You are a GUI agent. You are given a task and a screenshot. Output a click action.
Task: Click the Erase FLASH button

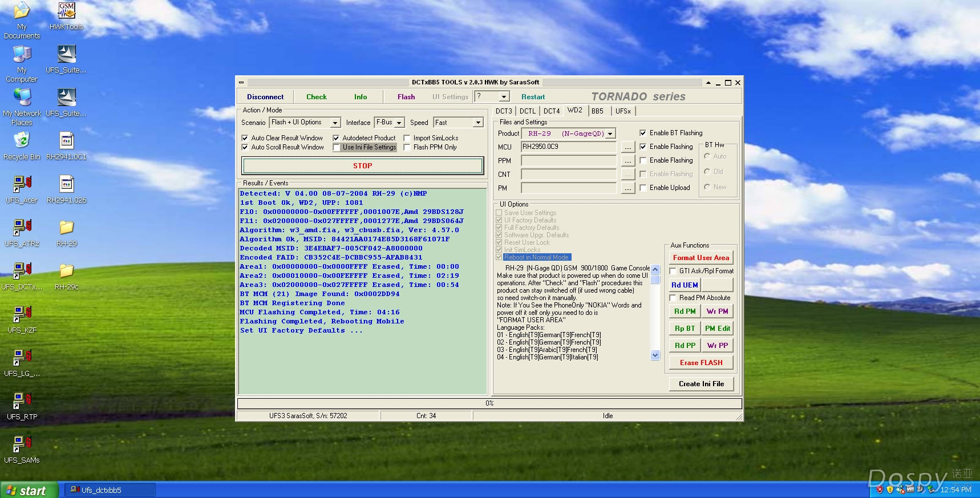(x=701, y=363)
